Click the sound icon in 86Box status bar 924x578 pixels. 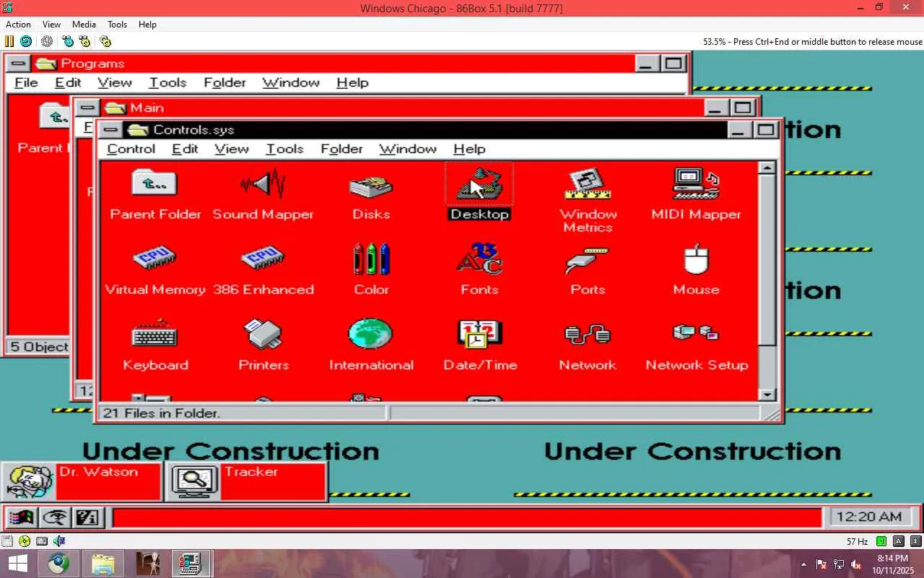coord(59,541)
